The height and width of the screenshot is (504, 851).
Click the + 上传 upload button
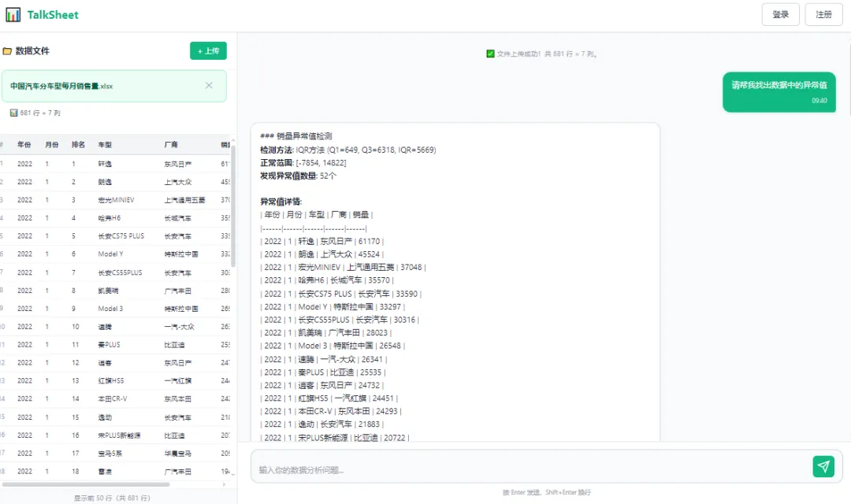coord(208,51)
